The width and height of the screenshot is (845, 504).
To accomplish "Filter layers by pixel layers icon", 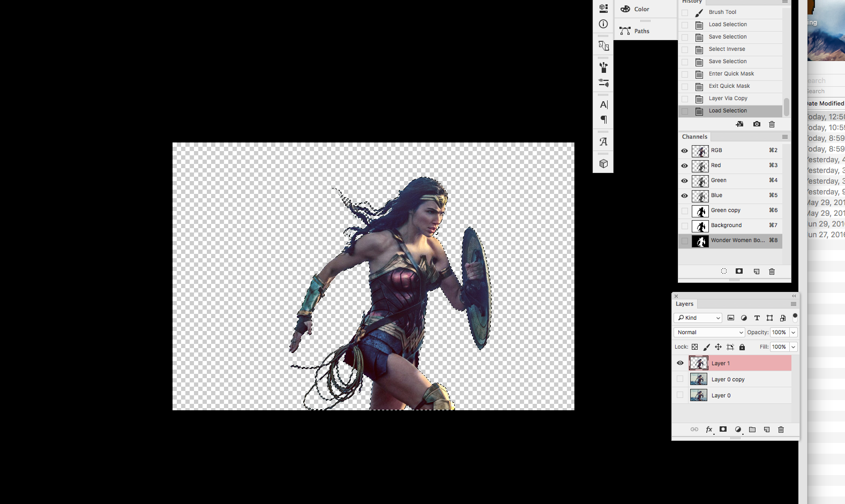I will (731, 318).
